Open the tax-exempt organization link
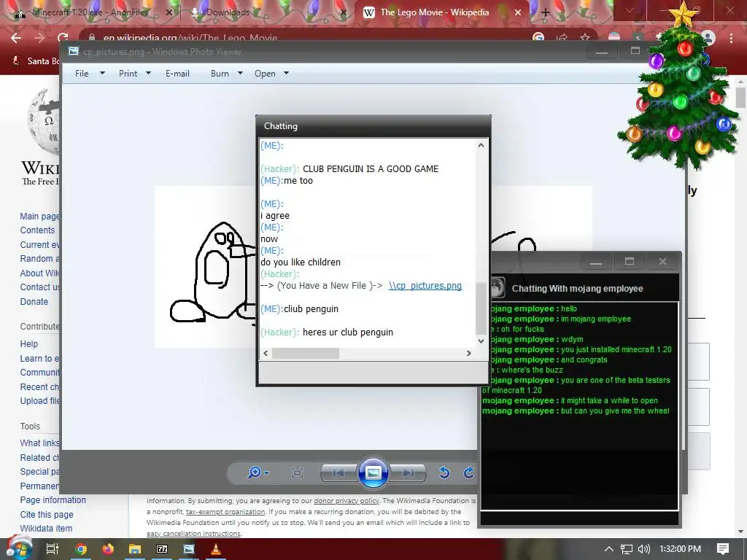This screenshot has height=560, width=747. pyautogui.click(x=225, y=512)
